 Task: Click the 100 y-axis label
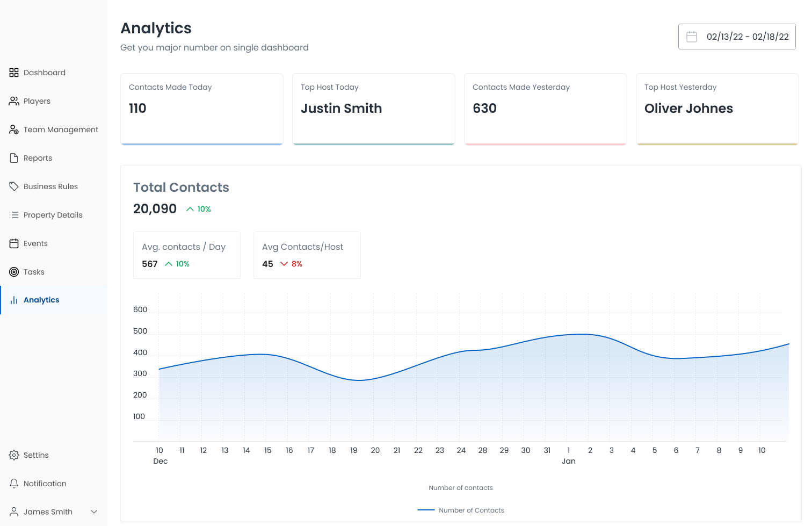(139, 416)
